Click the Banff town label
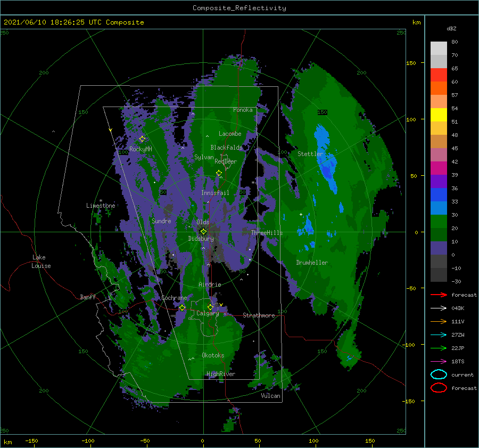Viewport: 479px width, 448px height. point(88,297)
